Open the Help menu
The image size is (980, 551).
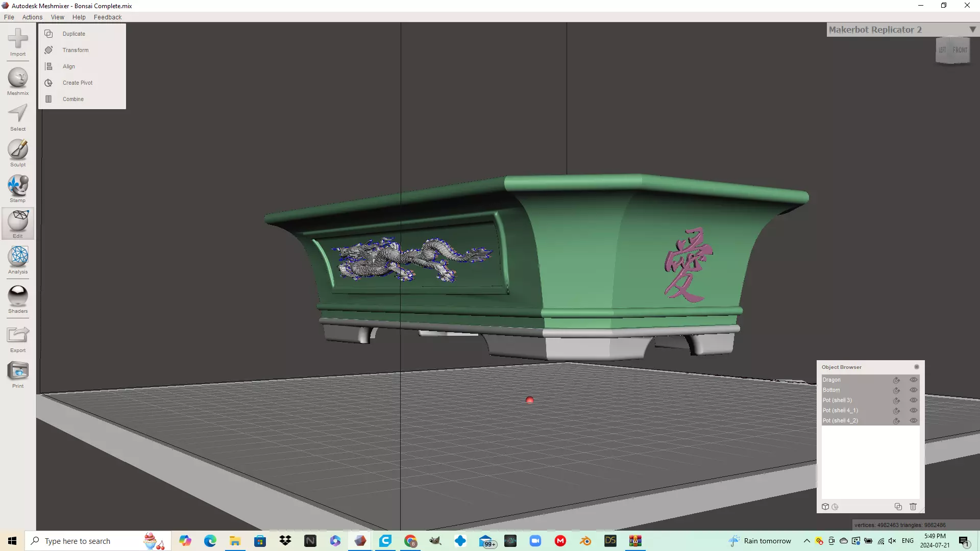click(79, 17)
